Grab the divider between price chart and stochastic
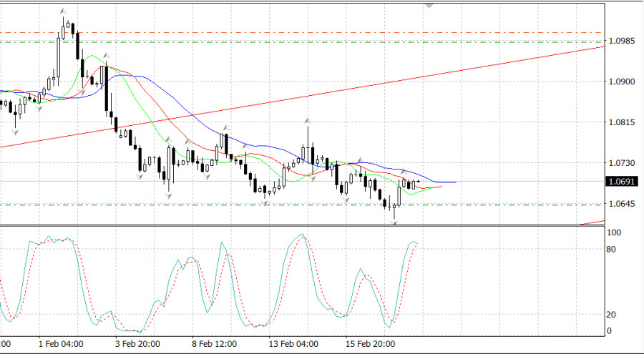Viewport: 644px width, 354px height. tap(301, 226)
